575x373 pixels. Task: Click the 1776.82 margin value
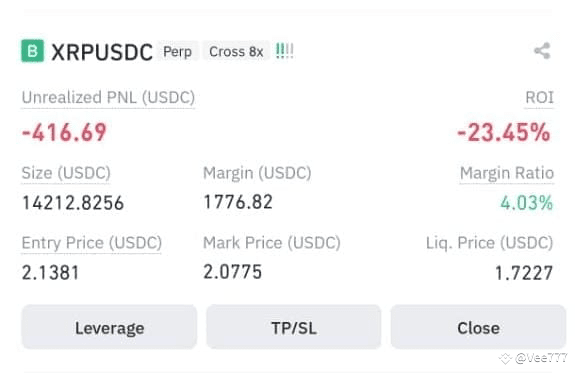238,202
